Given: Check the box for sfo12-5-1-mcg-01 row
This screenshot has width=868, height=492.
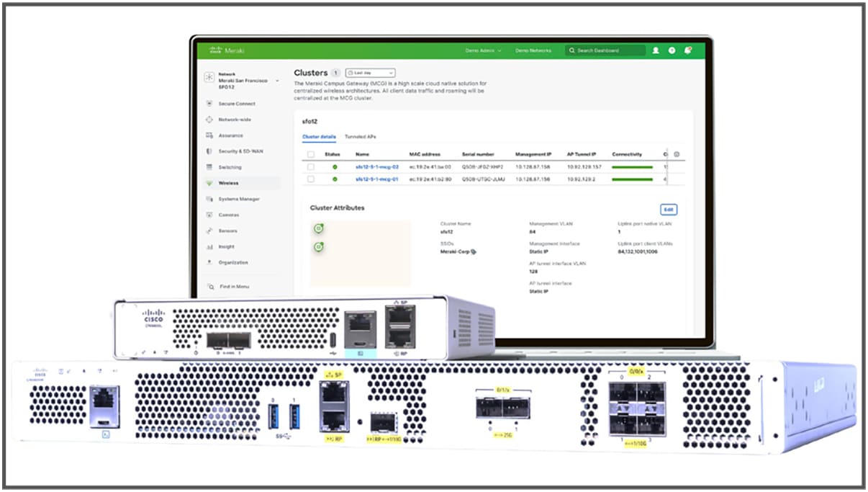Looking at the screenshot, I should 311,179.
